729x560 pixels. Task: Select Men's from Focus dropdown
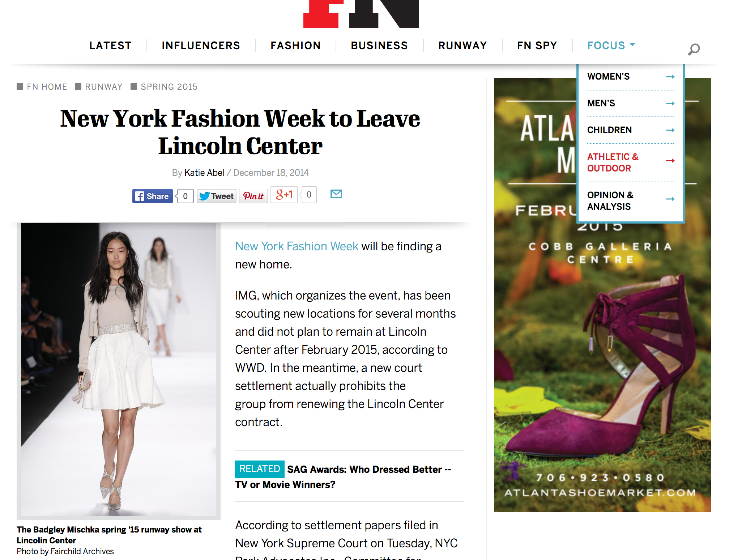pyautogui.click(x=630, y=103)
